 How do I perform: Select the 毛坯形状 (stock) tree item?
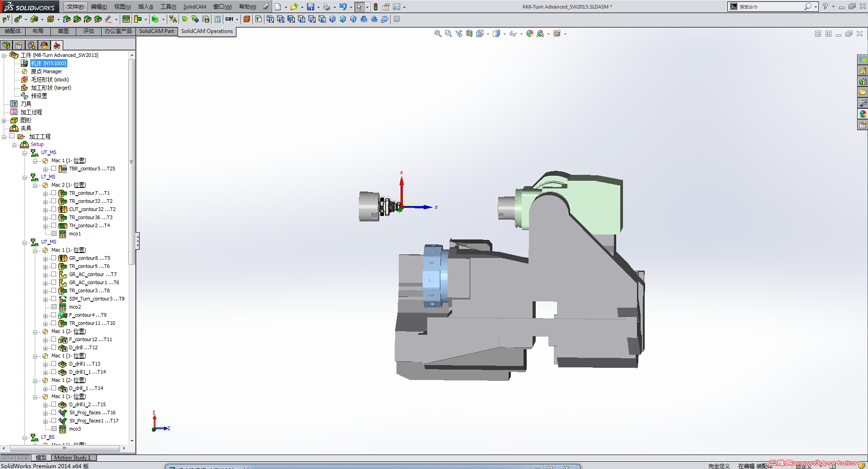(x=50, y=80)
